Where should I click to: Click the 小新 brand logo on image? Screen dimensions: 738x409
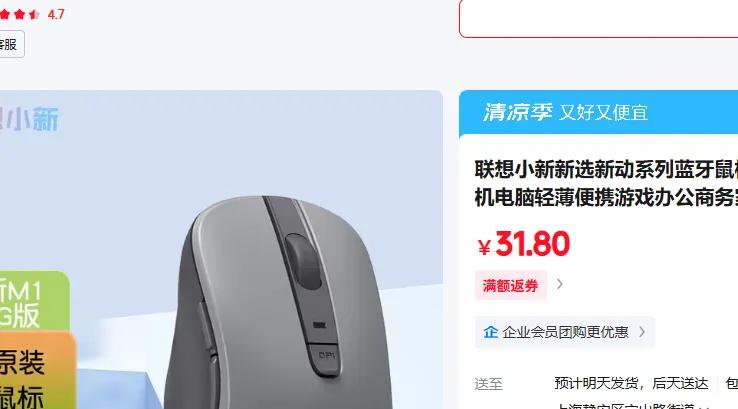(x=30, y=119)
